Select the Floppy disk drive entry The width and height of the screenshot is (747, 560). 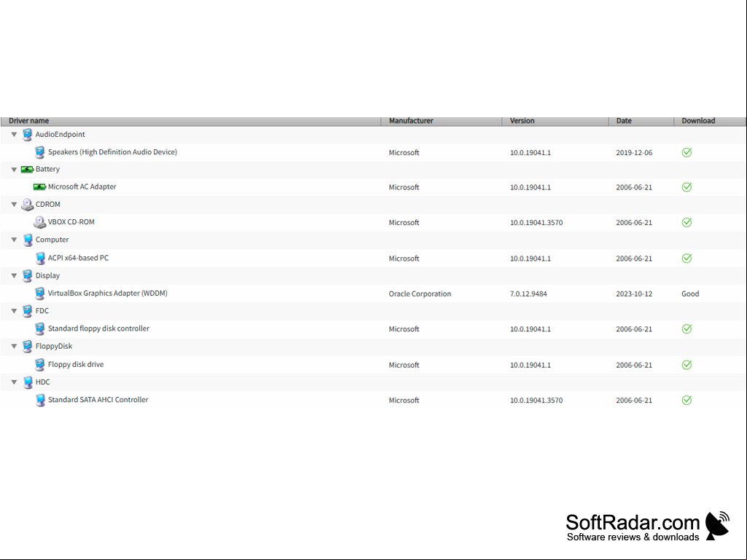tap(76, 364)
